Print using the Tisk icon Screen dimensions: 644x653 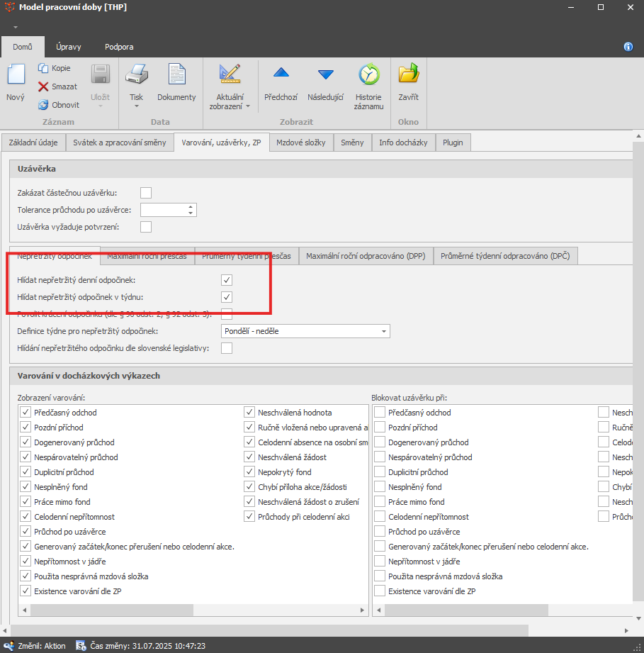137,74
